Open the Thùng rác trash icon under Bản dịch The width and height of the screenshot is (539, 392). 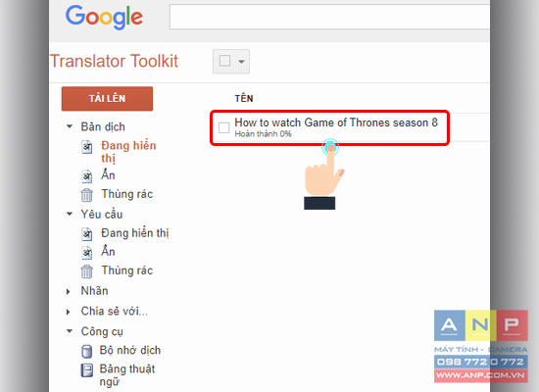tap(87, 195)
